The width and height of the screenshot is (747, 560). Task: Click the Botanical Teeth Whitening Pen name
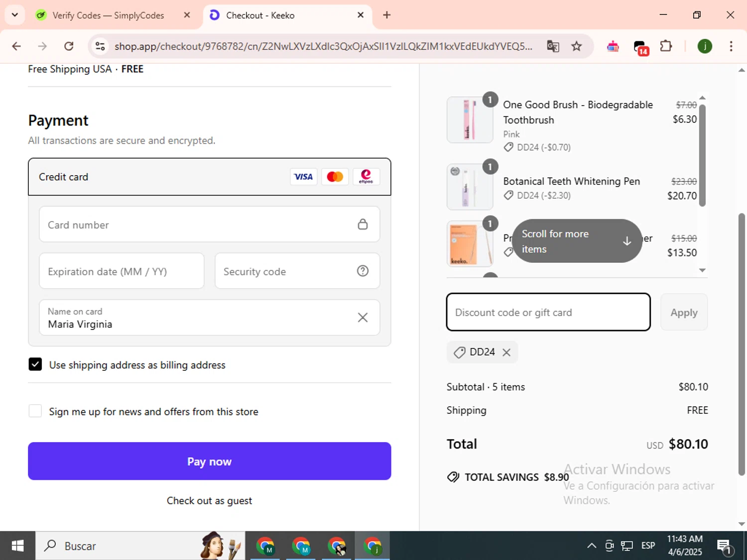pyautogui.click(x=571, y=181)
